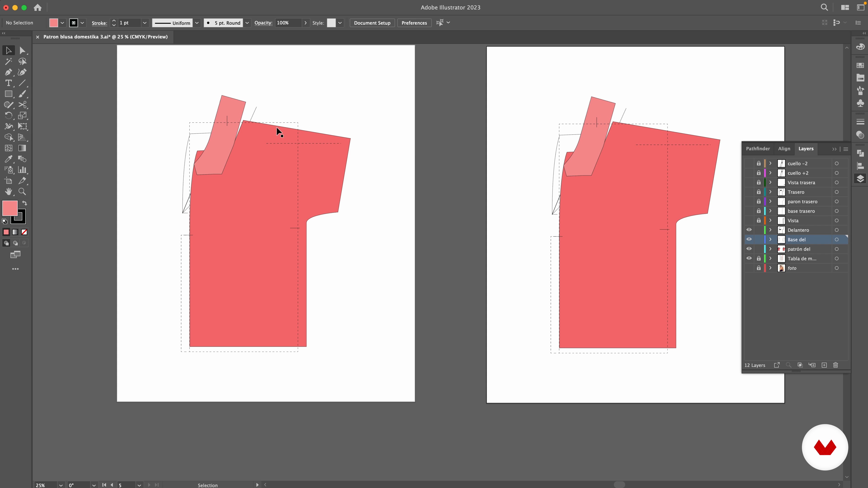868x488 pixels.
Task: Open the Edit Toolbar three dots
Action: tap(15, 269)
